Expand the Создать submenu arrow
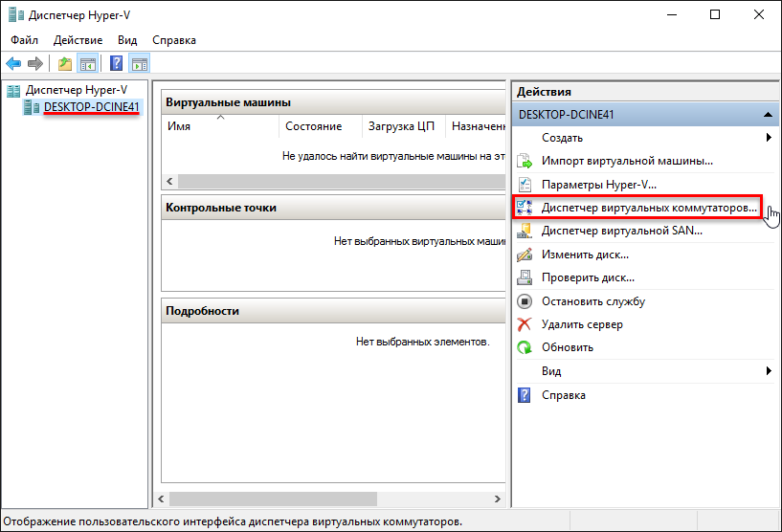Viewport: 782px width, 532px height. coord(769,138)
